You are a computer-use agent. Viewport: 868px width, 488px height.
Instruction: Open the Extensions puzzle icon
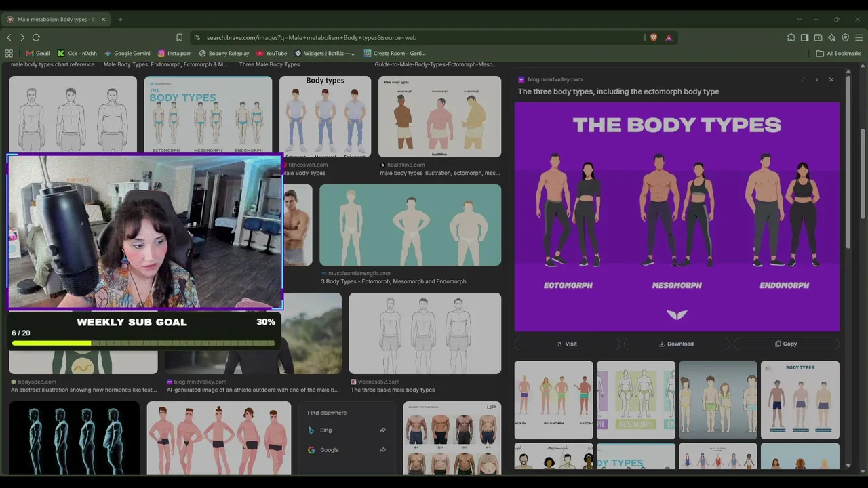point(791,37)
